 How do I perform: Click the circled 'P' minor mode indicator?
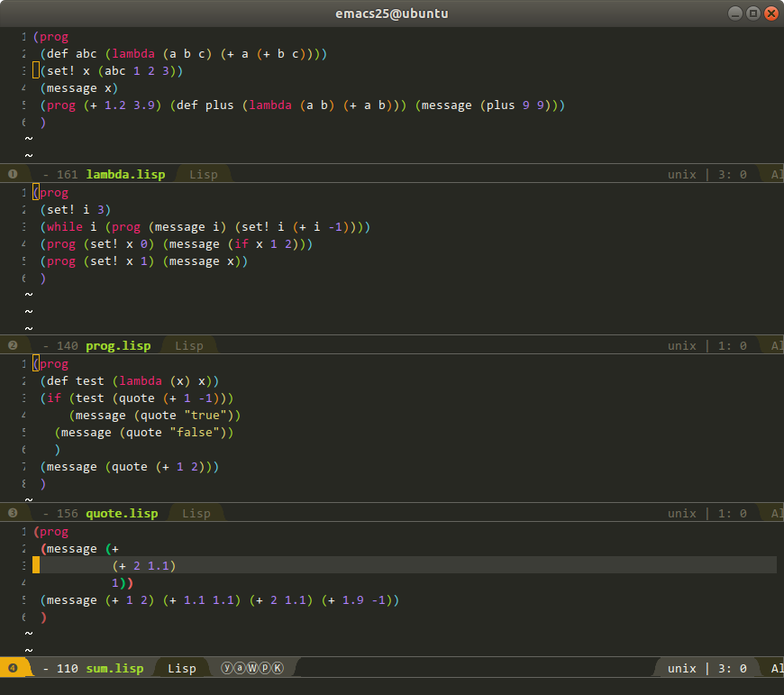265,668
